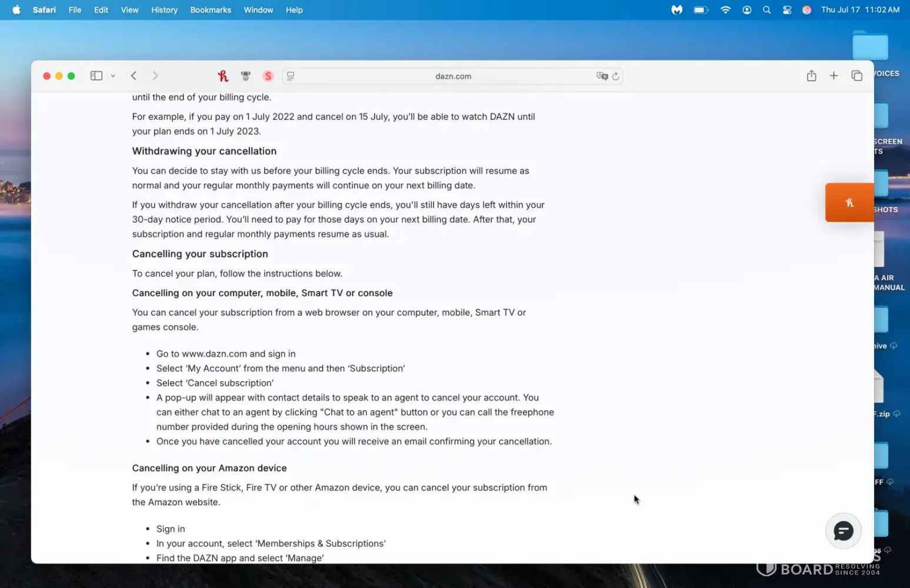910x588 pixels.
Task: Toggle the Safari sidebar
Action: tap(96, 76)
